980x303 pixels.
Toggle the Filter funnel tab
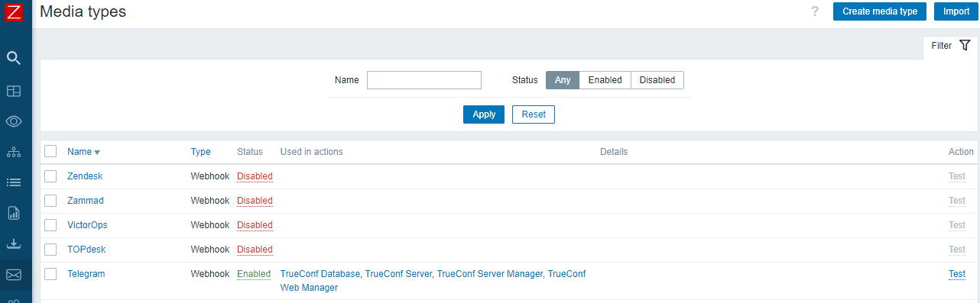click(x=950, y=46)
